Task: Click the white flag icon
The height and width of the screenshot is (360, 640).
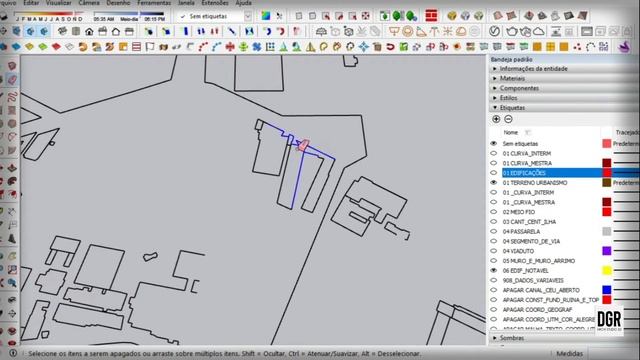Action: point(150,47)
